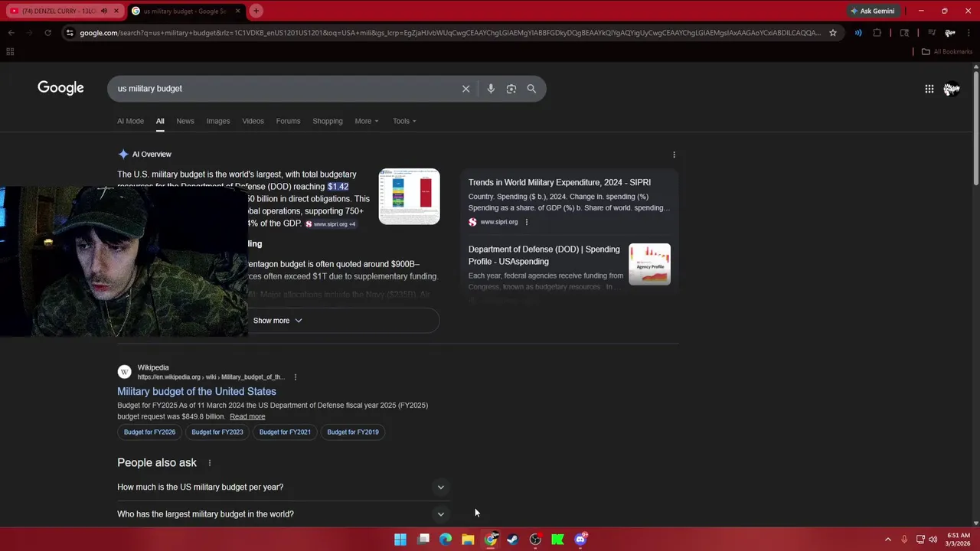
Task: Start voice search with the microphone icon
Action: tap(491, 89)
